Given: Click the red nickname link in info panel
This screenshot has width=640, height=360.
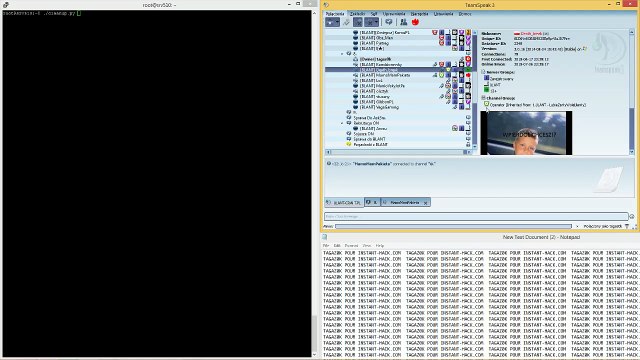Looking at the screenshot, I should [x=531, y=33].
